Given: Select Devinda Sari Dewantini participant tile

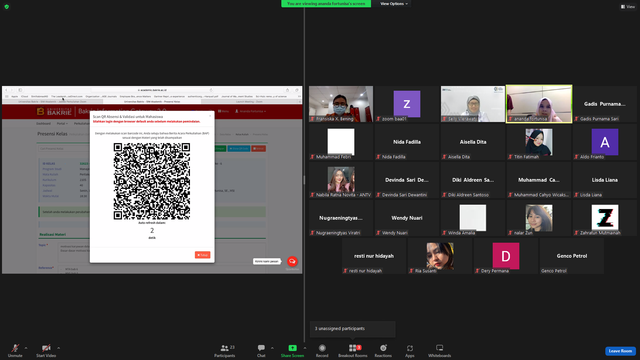Looking at the screenshot, I should click(407, 180).
